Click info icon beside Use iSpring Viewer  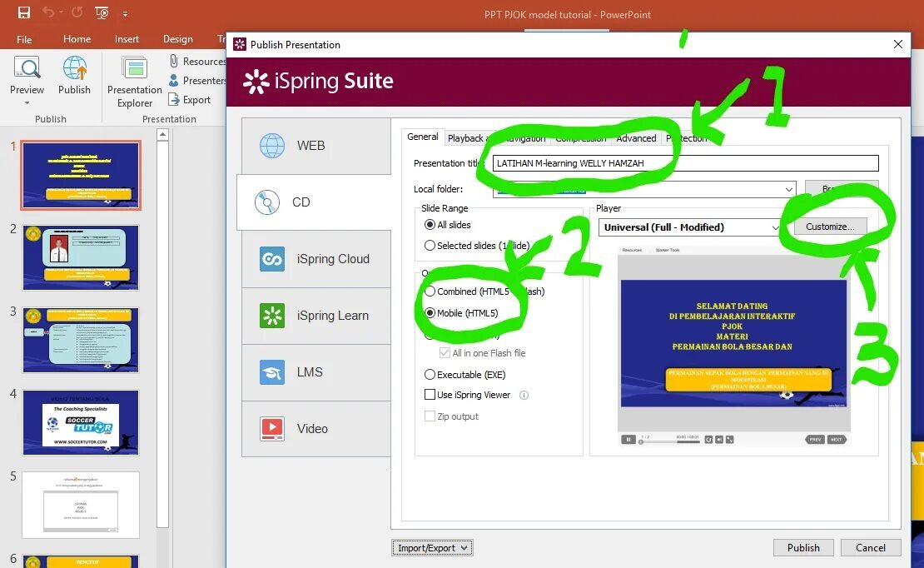tap(524, 395)
